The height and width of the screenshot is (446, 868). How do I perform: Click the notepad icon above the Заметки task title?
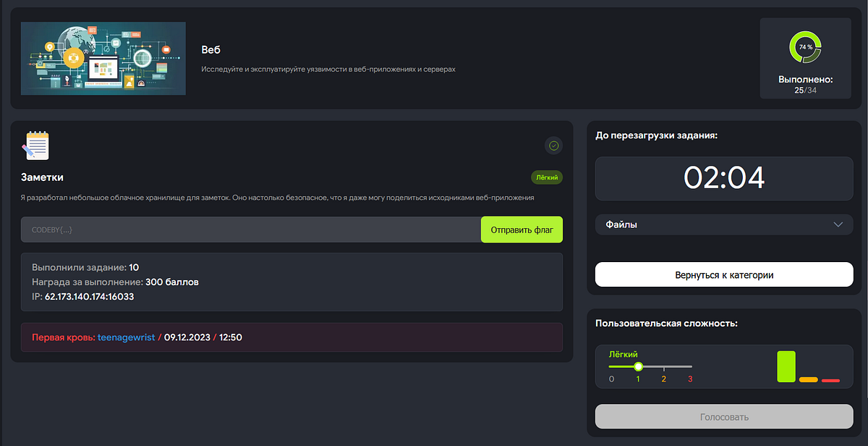(36, 145)
